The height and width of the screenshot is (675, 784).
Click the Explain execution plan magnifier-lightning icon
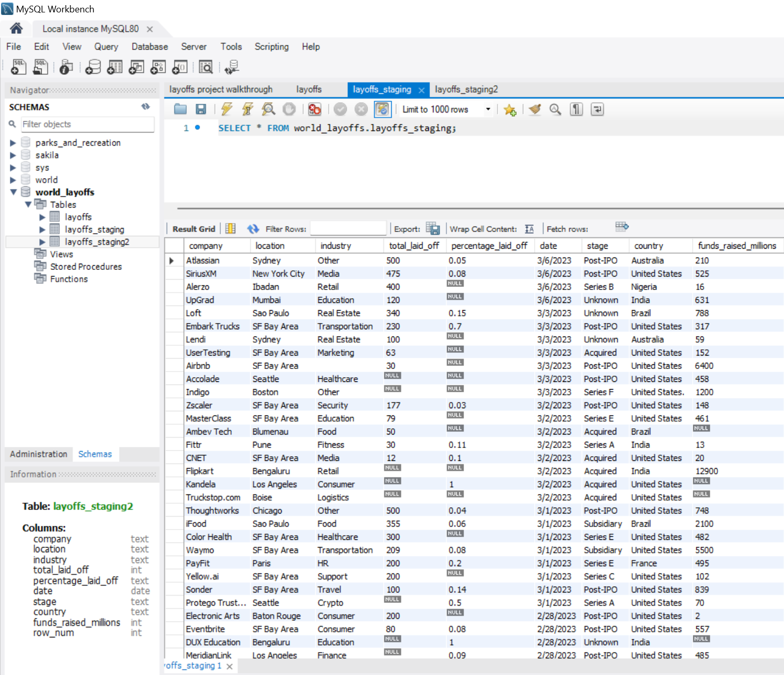point(268,109)
